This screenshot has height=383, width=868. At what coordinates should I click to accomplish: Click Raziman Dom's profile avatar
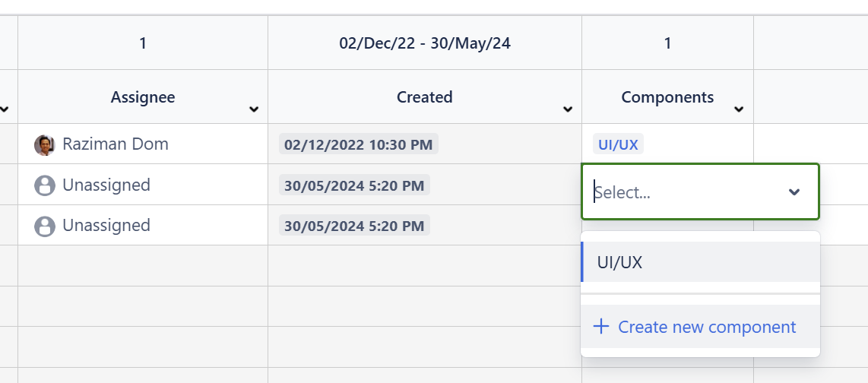click(x=45, y=144)
